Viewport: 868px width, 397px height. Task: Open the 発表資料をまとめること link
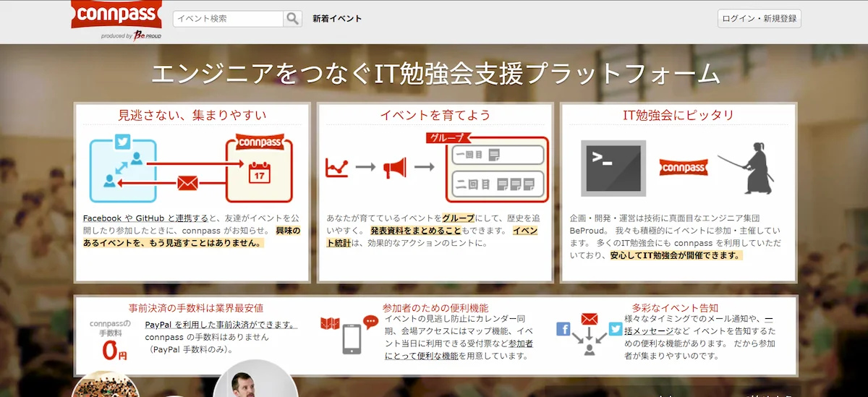[416, 230]
